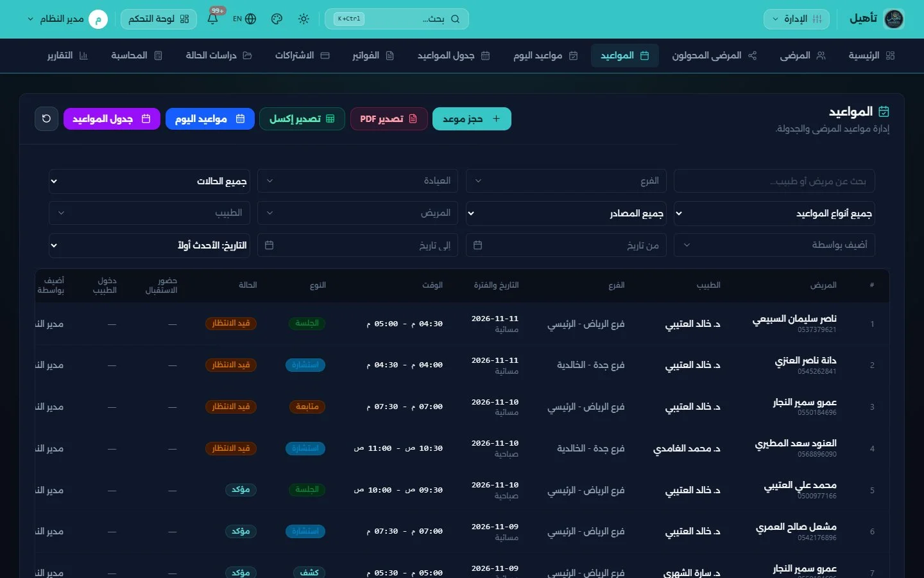Toggle light mode with the sun icon
924x578 pixels.
pos(304,19)
